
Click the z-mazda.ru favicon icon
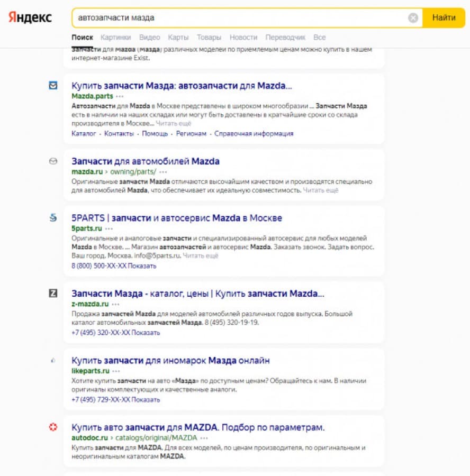(x=53, y=293)
